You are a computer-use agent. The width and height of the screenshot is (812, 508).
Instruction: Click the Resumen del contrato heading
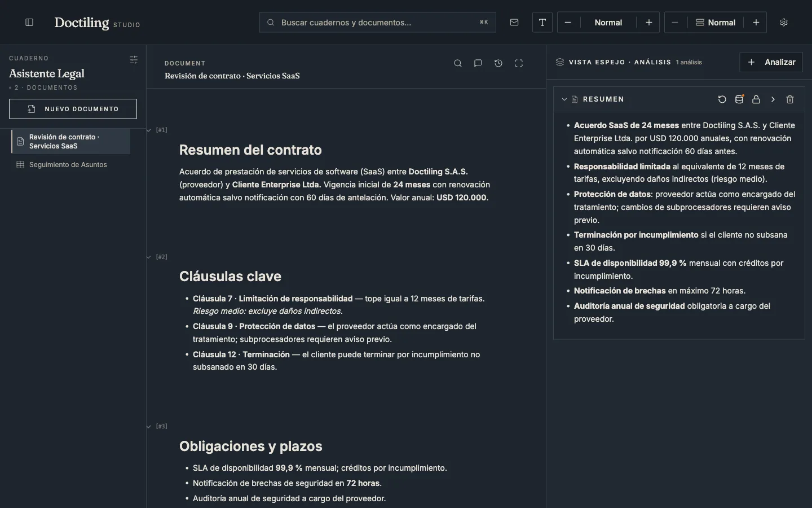click(x=250, y=150)
